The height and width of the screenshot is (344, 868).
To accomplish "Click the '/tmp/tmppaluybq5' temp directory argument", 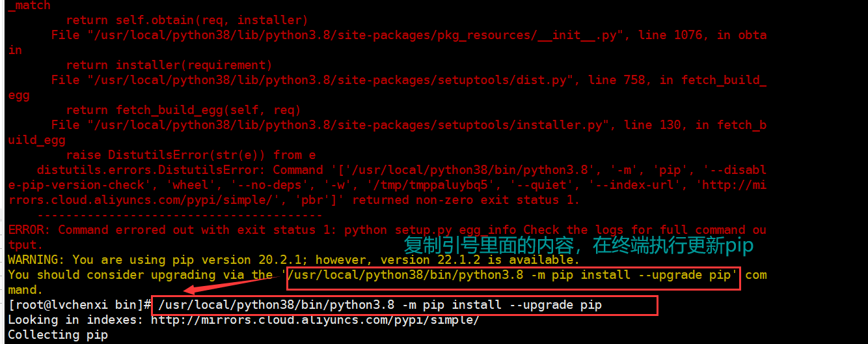I will 431,185.
